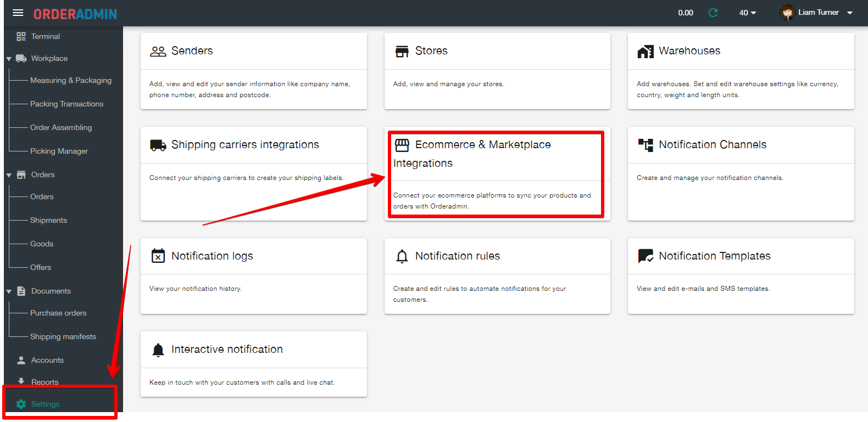Click the Settings gear icon
This screenshot has height=422, width=868.
pos(21,404)
